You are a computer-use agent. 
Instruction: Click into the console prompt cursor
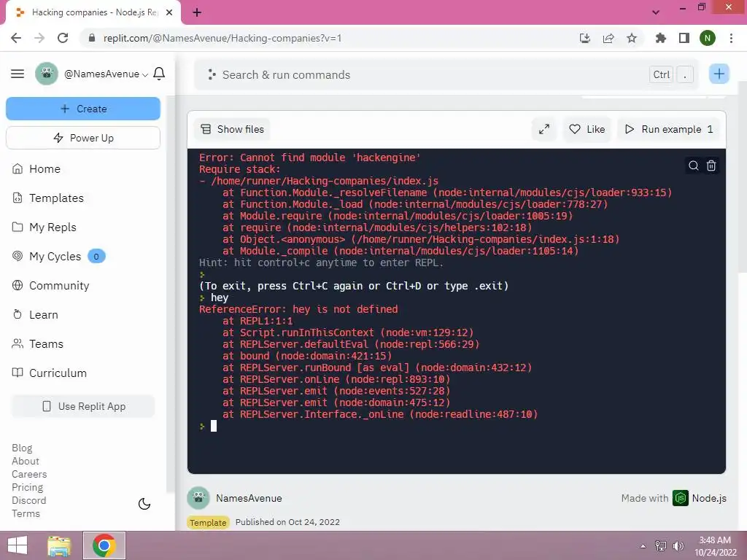(x=214, y=426)
